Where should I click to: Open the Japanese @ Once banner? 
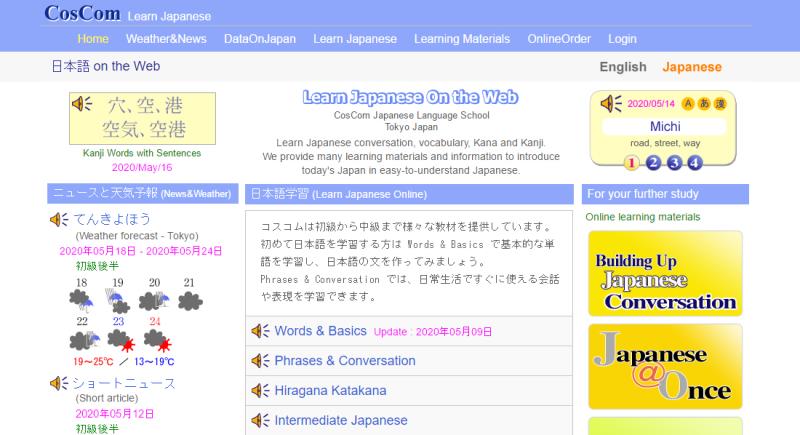[665, 367]
